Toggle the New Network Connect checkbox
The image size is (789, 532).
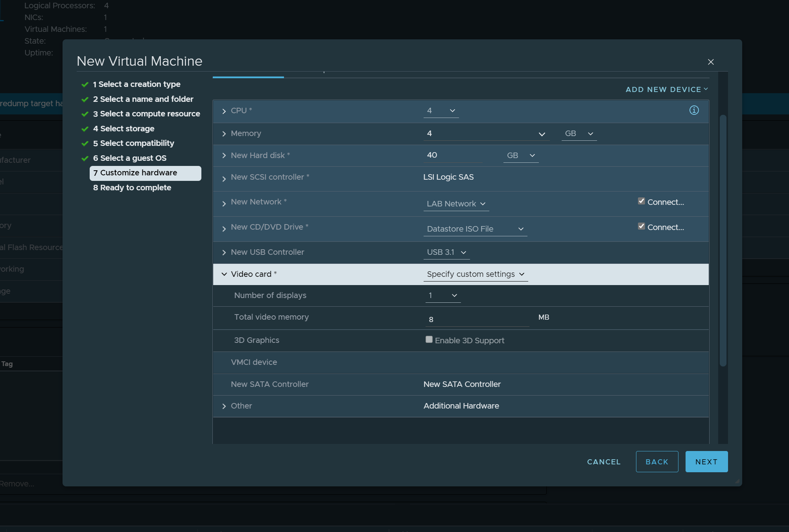(x=642, y=201)
